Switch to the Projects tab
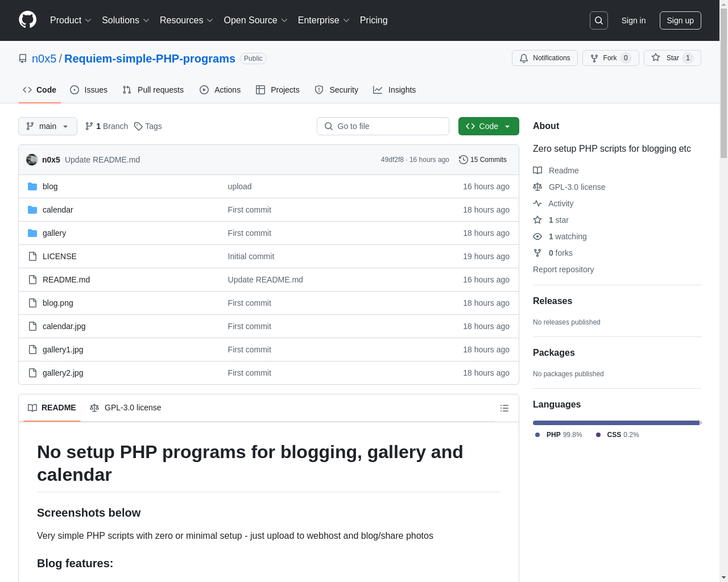Image resolution: width=728 pixels, height=582 pixels. pyautogui.click(x=278, y=90)
